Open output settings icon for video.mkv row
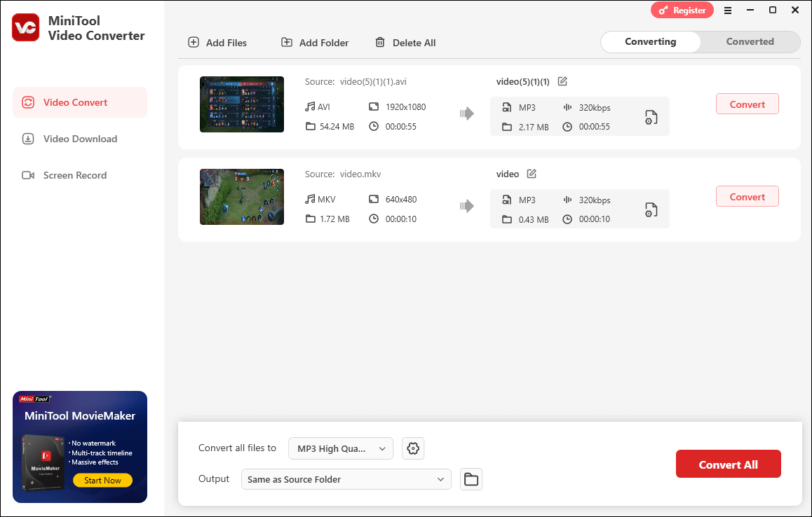The height and width of the screenshot is (517, 812). 651,209
